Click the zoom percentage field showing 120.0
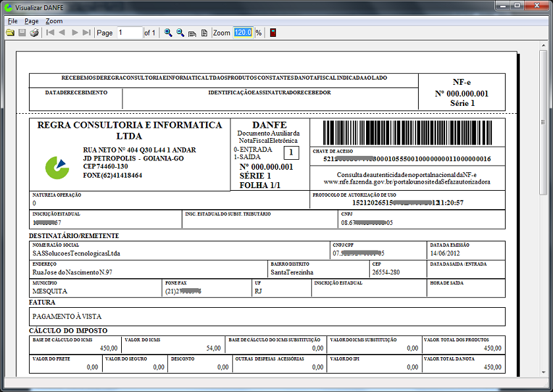Viewport: 553px width, 392px height. point(243,33)
